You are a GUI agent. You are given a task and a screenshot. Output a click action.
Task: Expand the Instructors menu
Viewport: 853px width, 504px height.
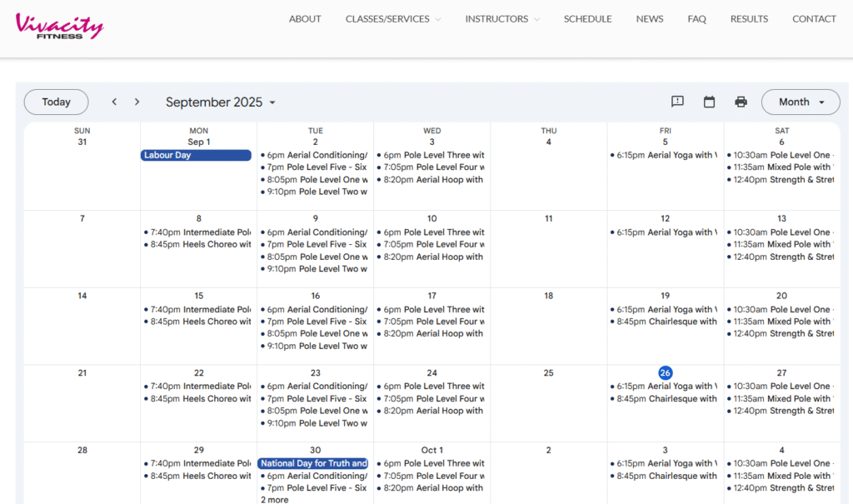point(501,19)
